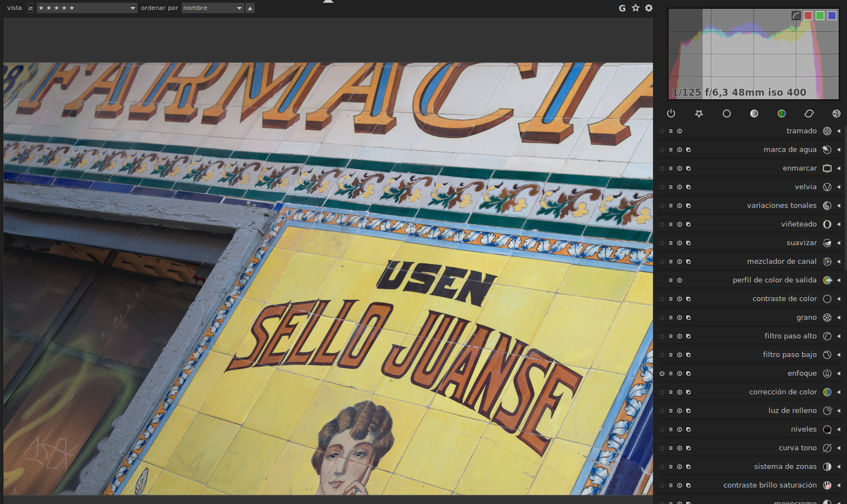Open the star rating filter dropdown

[87, 8]
